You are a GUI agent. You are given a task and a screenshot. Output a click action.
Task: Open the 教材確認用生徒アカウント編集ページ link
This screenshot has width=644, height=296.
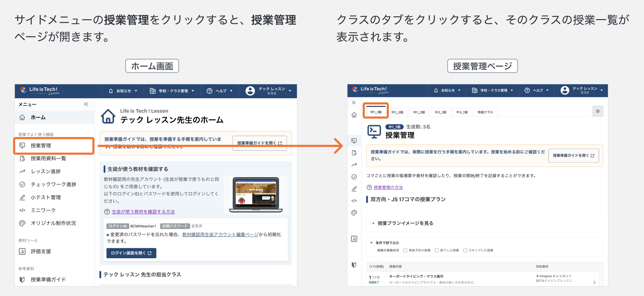[x=220, y=234]
